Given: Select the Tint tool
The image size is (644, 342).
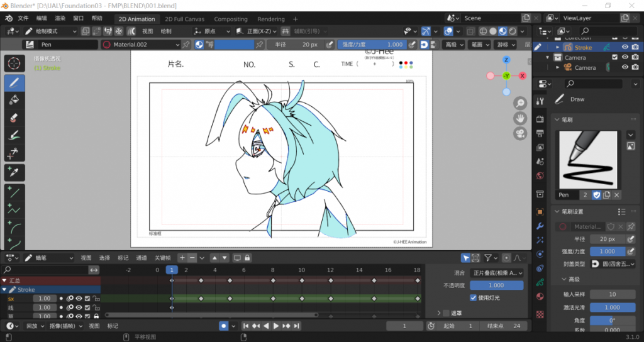Looking at the screenshot, I should coord(14,136).
